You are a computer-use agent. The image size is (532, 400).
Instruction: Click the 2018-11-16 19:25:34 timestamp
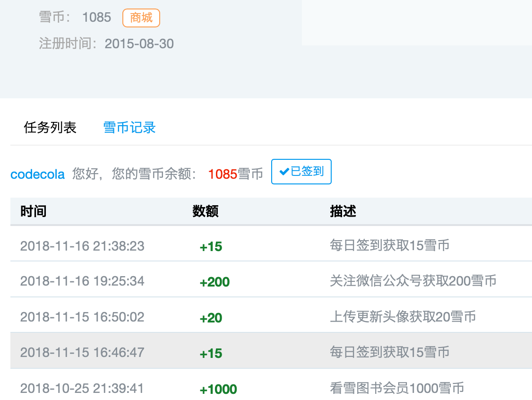coord(82,281)
